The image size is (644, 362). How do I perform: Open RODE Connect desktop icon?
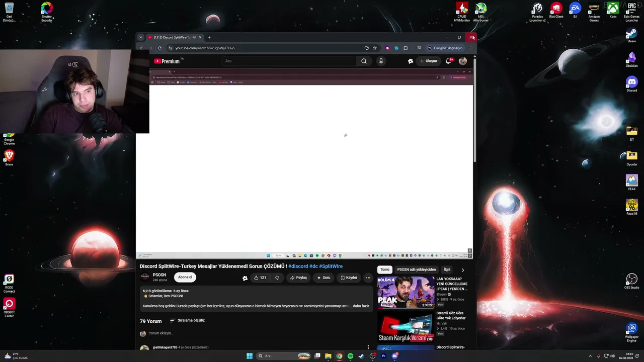tap(9, 284)
